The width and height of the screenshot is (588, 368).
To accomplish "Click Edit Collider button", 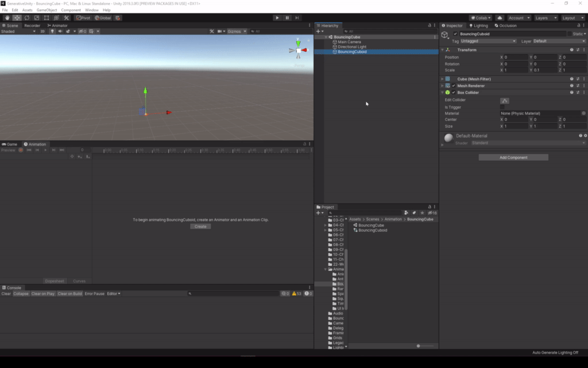I will click(505, 101).
